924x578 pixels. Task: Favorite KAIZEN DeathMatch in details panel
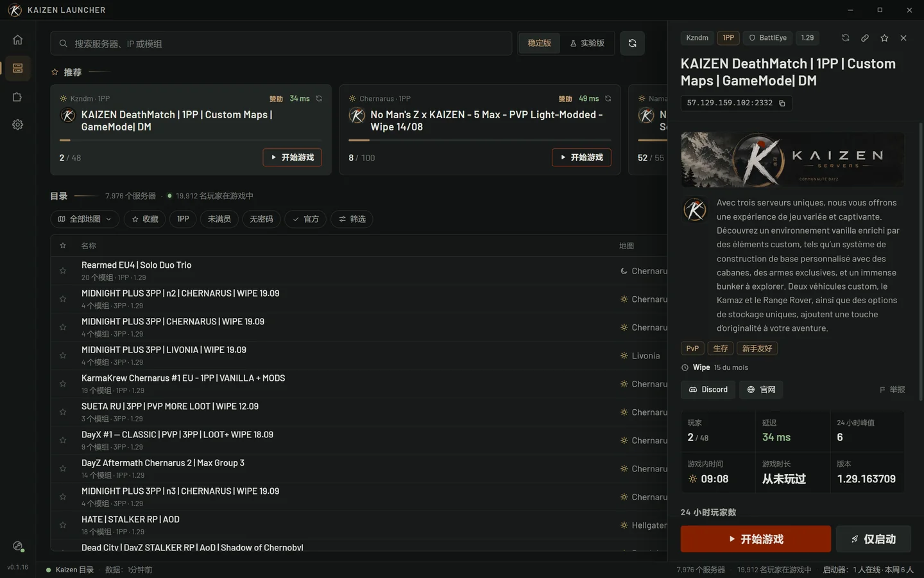(x=884, y=38)
